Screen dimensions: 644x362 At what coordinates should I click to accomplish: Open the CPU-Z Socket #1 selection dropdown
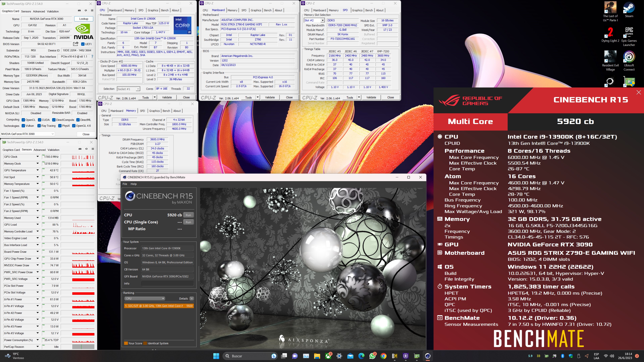(128, 89)
